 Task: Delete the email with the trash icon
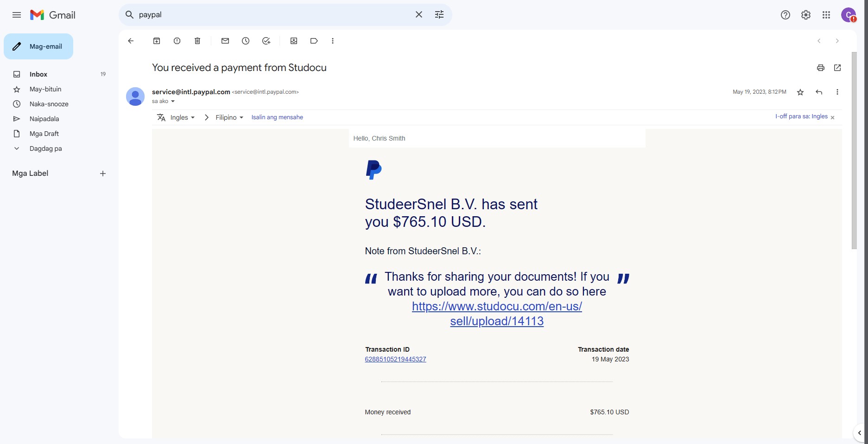point(197,41)
